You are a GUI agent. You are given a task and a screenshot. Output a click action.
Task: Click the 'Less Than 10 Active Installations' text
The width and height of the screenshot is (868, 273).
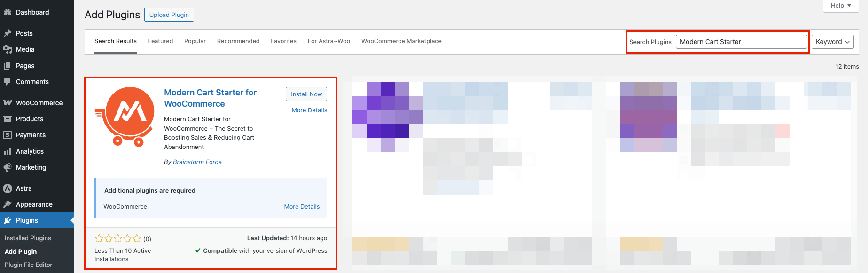(x=123, y=255)
